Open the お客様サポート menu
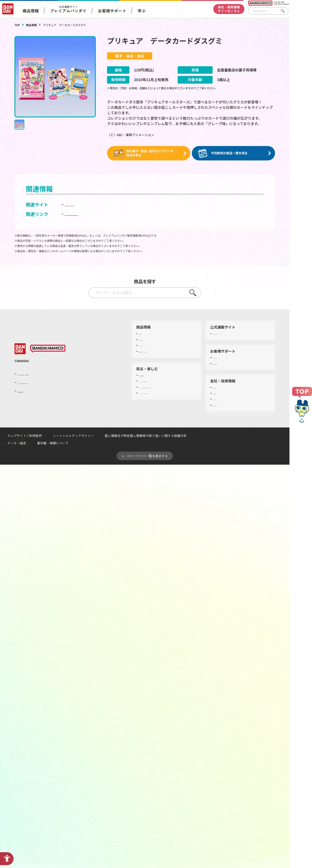This screenshot has height=868, width=312. click(x=112, y=11)
